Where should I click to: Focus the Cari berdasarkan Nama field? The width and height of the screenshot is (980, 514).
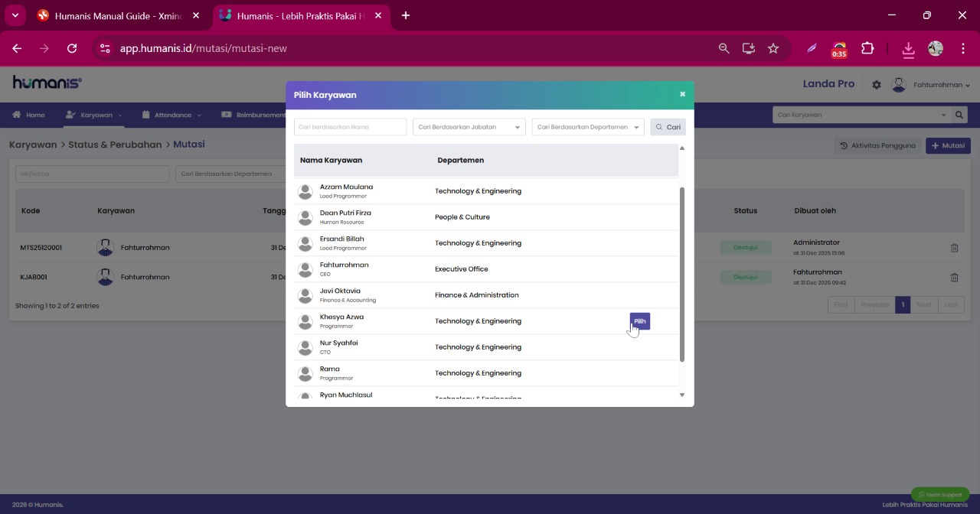[350, 127]
